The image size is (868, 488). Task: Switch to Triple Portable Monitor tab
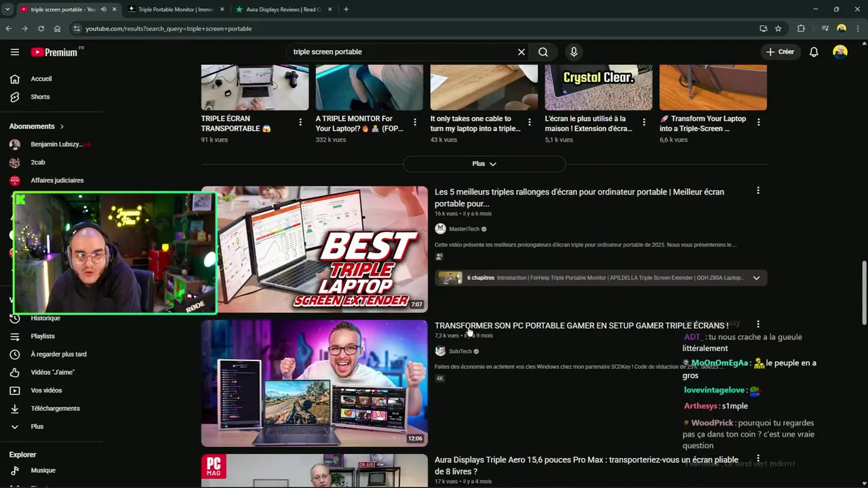(x=175, y=9)
